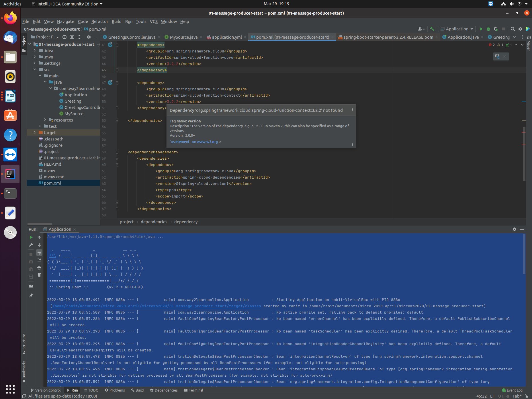Switch to the GreetingsController.java tab
532x399 pixels.
click(x=132, y=37)
